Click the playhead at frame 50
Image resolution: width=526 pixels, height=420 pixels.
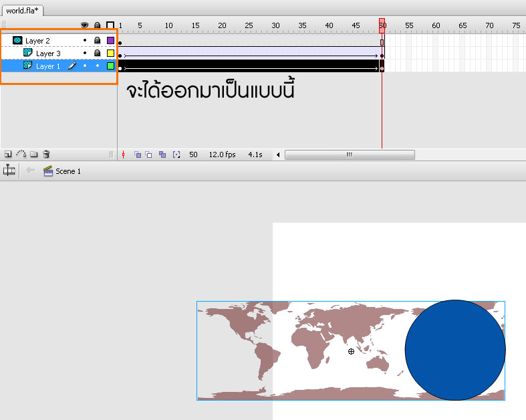pos(382,26)
